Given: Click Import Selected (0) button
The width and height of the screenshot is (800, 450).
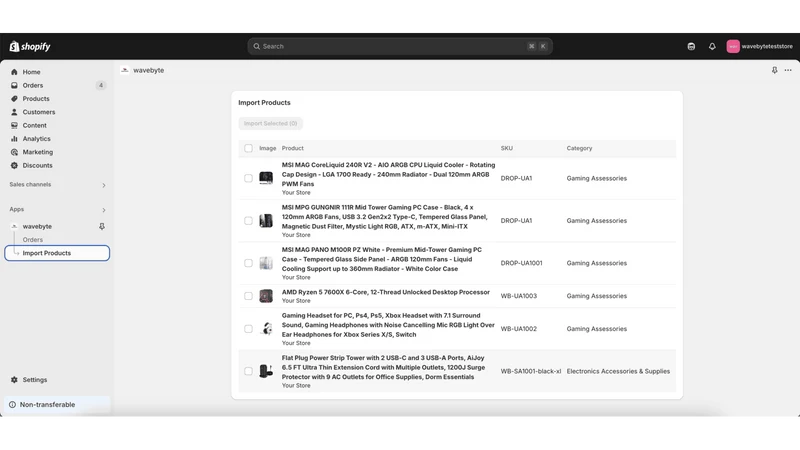Looking at the screenshot, I should tap(270, 123).
